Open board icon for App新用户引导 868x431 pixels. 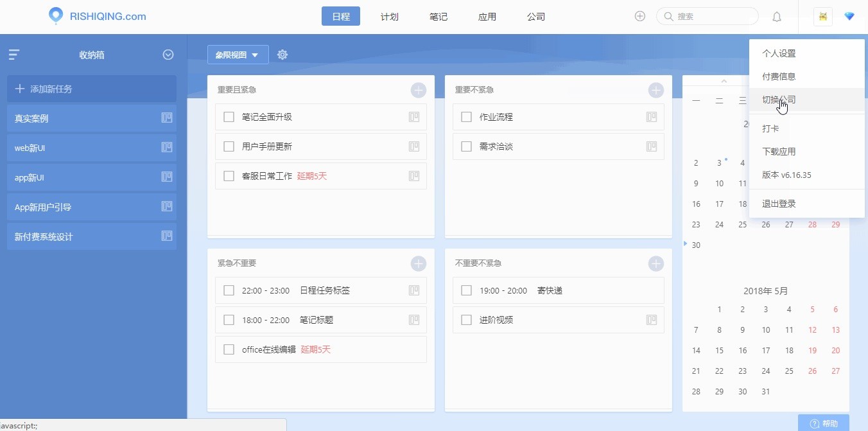click(167, 206)
